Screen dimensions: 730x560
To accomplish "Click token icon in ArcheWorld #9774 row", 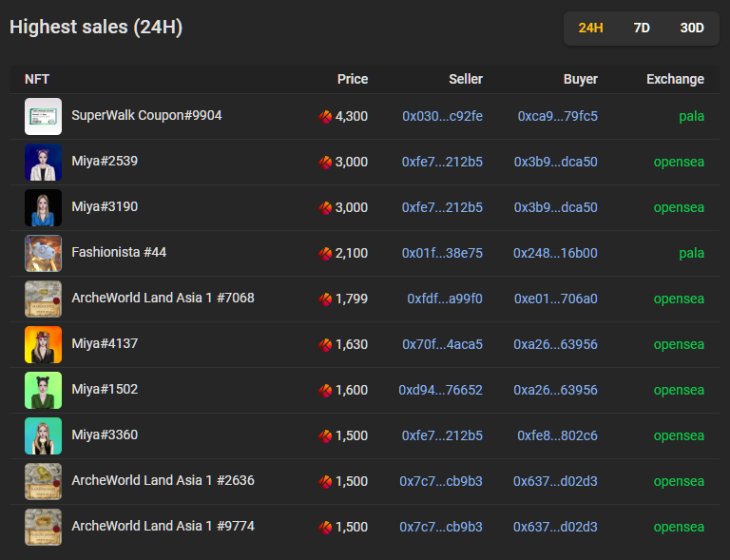I will 325,527.
